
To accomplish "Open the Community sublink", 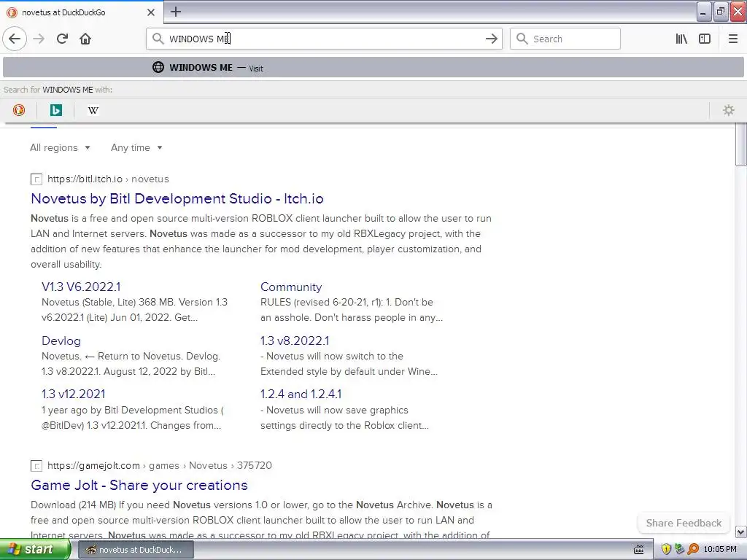I will pos(291,287).
